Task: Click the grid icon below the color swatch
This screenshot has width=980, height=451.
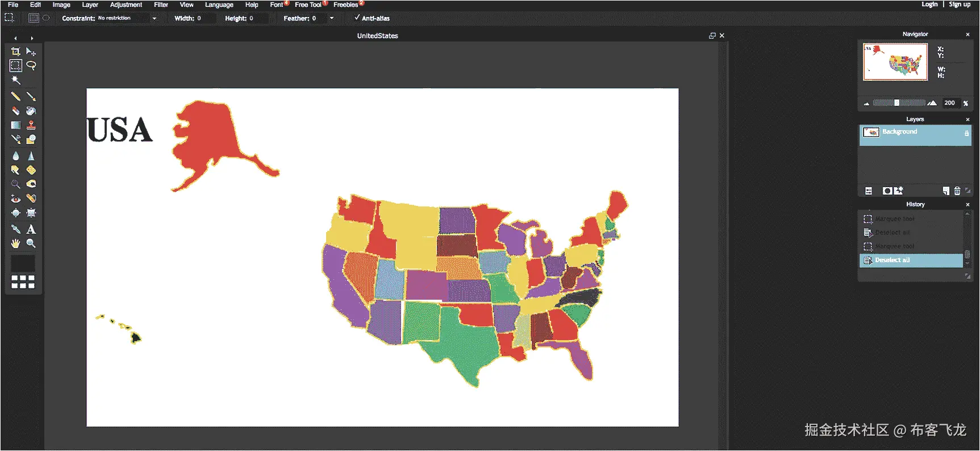Action: [23, 282]
